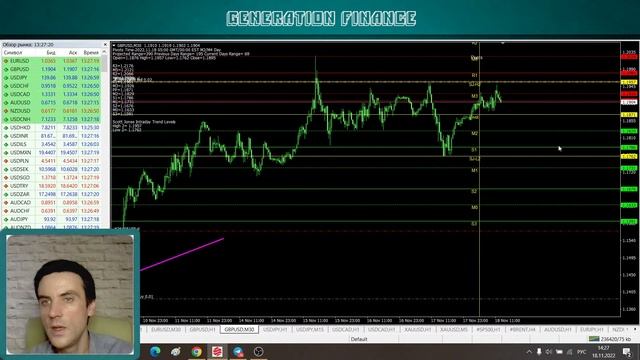This screenshot has width=640, height=360.
Task: Click the 236420/75 kb traffic indicator
Action: pyautogui.click(x=616, y=339)
